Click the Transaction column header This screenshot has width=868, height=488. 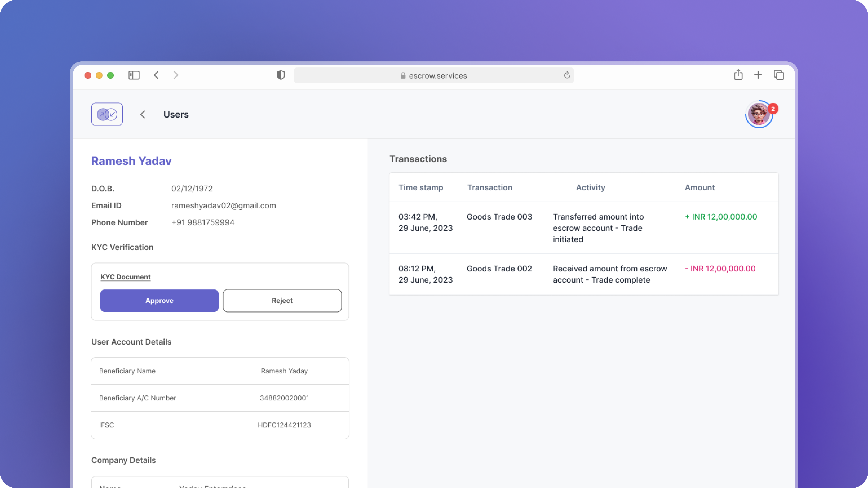[x=490, y=188]
